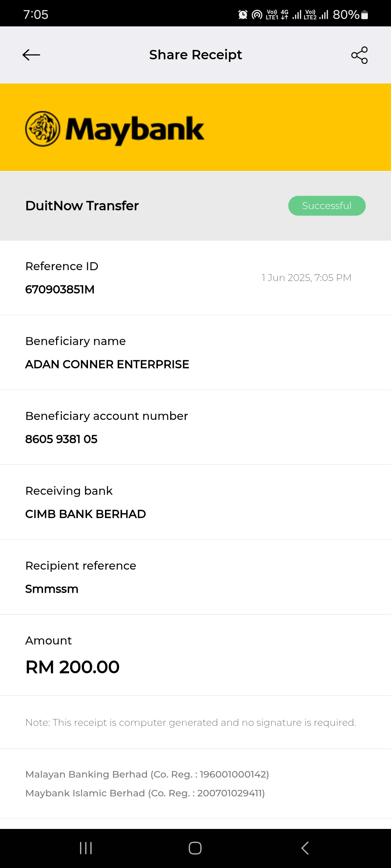391x868 pixels.
Task: Tap the back arrow in header
Action: pyautogui.click(x=31, y=55)
